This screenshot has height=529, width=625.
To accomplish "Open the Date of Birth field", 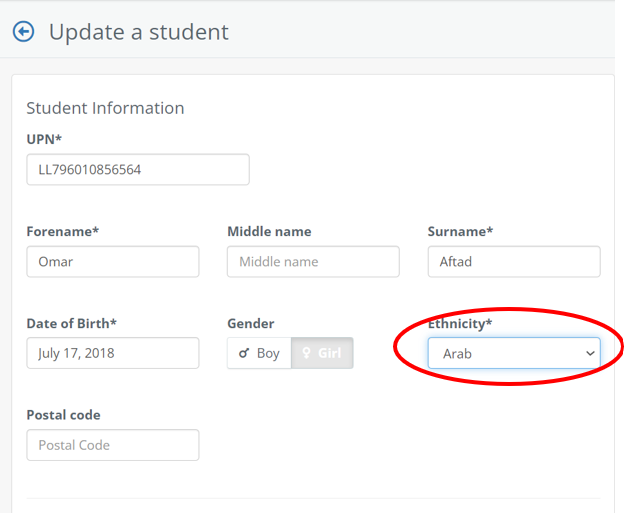I will click(x=112, y=353).
